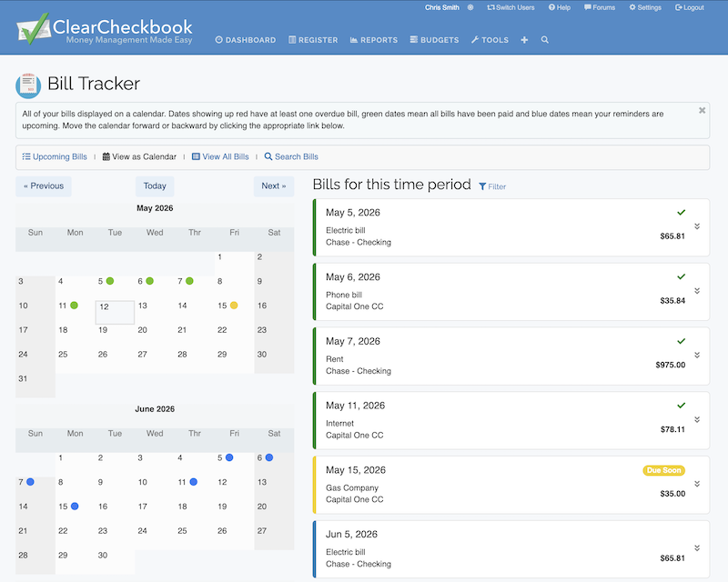Click the ClearCheckbook logo
Viewport: 728px width, 582px height.
point(105,30)
